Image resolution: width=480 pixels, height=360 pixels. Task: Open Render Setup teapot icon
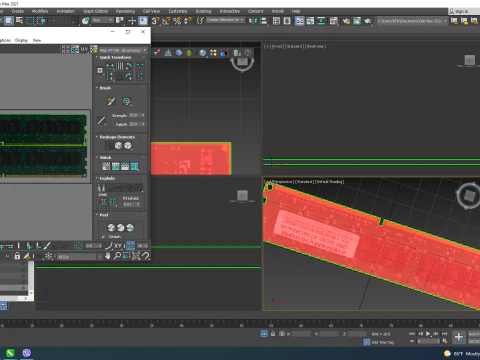(346, 21)
